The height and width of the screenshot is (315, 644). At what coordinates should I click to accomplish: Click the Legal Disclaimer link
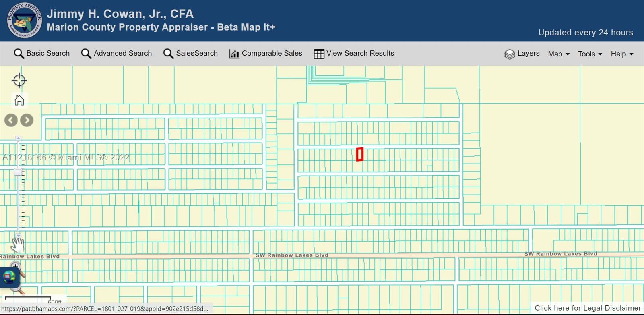point(587,308)
